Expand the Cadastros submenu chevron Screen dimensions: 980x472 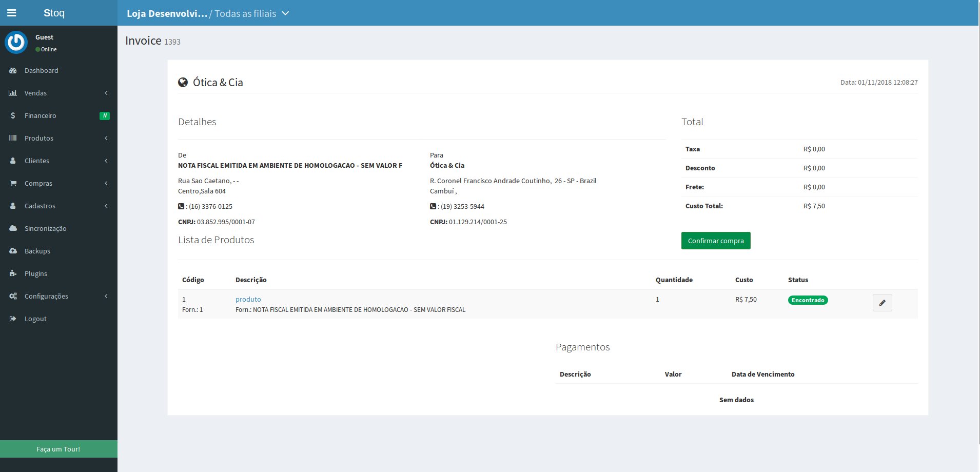[x=106, y=206]
